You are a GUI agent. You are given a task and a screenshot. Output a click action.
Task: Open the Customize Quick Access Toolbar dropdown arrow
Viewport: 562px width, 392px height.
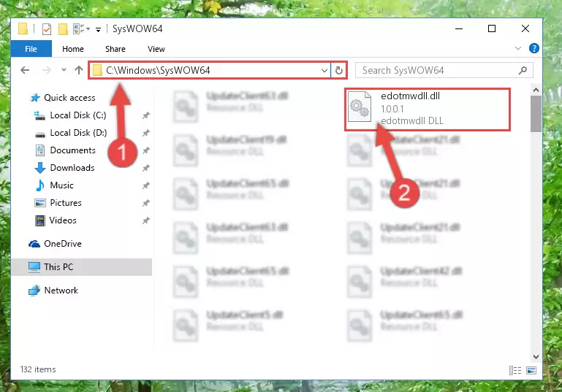pos(98,29)
